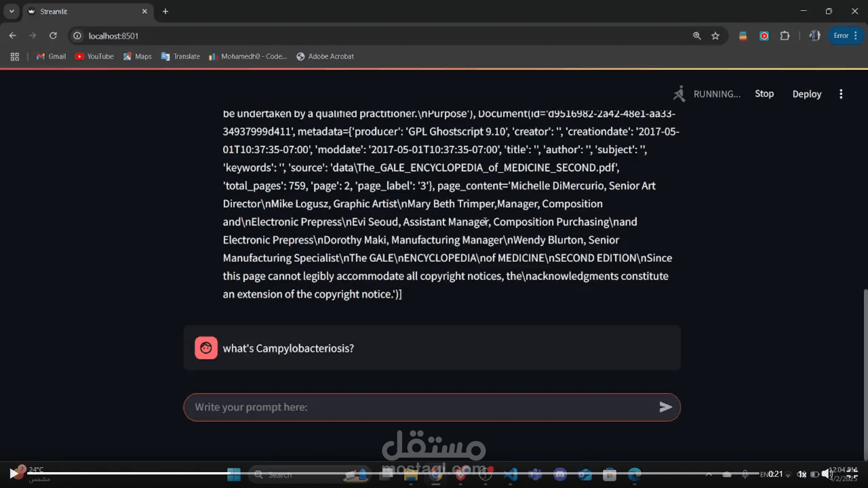The width and height of the screenshot is (868, 488).
Task: Open the Streamlit three-dot main menu
Action: [841, 94]
